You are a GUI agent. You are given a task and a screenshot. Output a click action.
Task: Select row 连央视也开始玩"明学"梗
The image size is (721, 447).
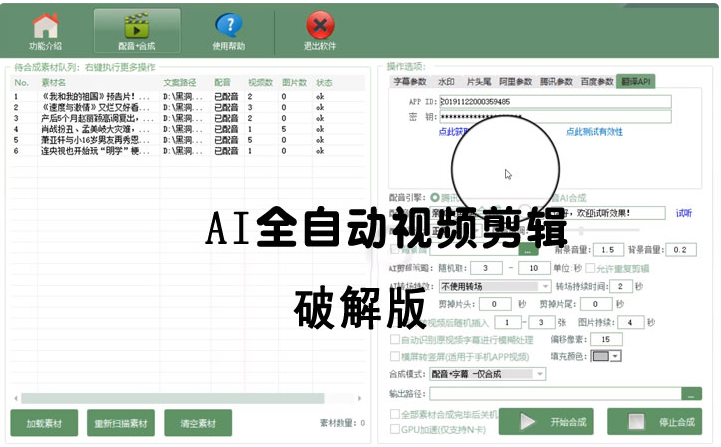(188, 151)
